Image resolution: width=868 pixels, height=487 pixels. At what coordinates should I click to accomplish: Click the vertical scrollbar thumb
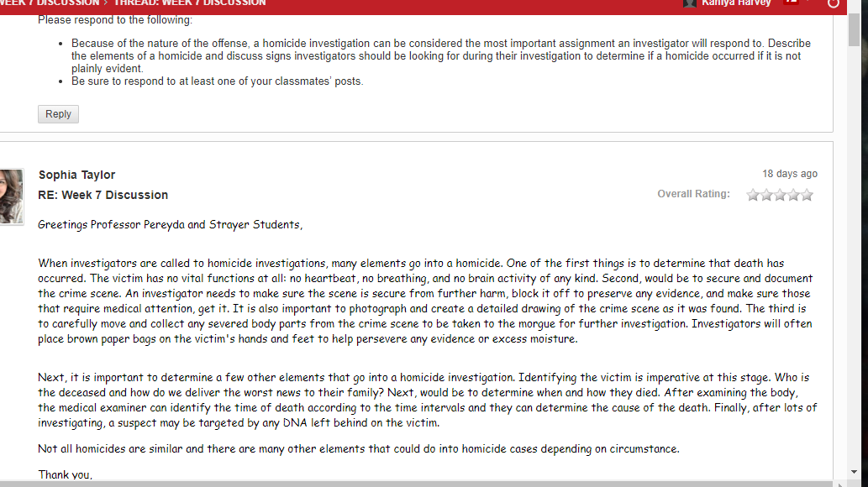coord(854,30)
